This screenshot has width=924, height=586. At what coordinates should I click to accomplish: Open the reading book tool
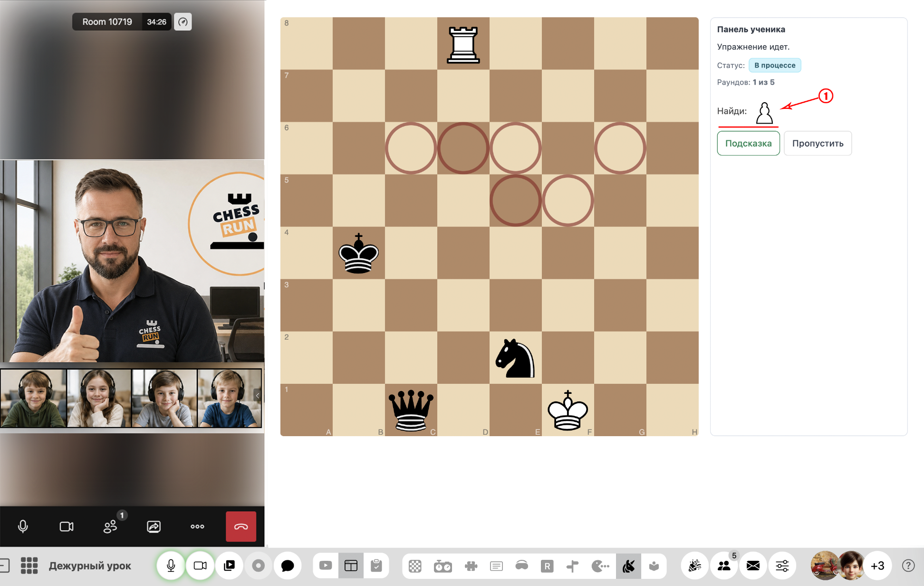click(654, 566)
